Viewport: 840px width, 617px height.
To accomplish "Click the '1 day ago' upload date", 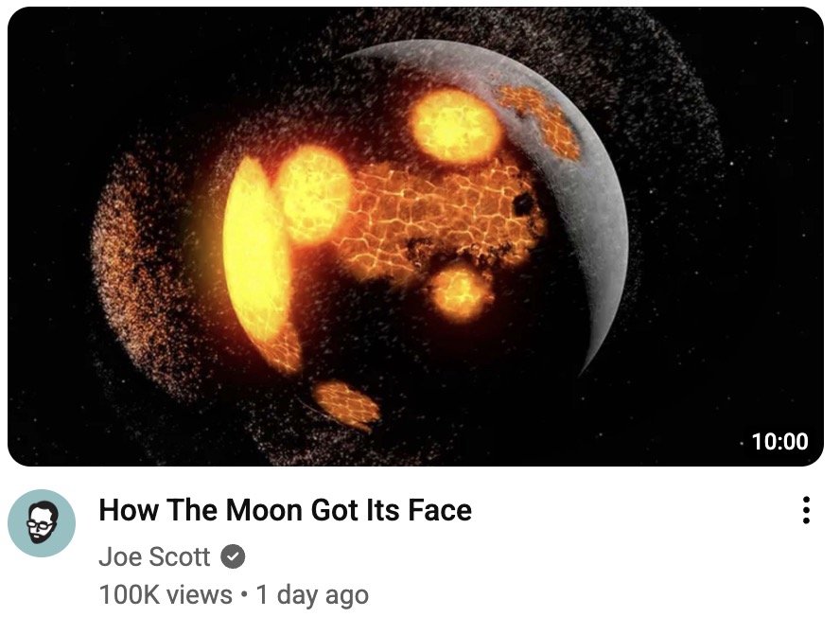I will point(312,595).
